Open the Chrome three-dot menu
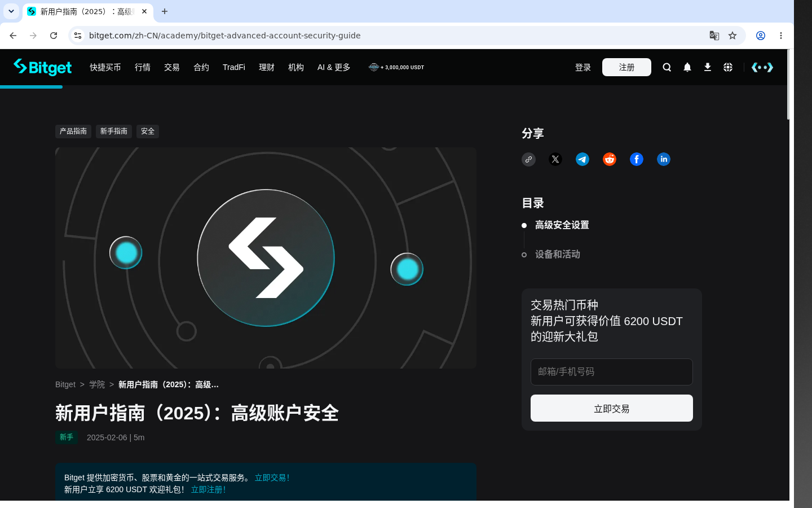The width and height of the screenshot is (812, 508). pos(781,36)
